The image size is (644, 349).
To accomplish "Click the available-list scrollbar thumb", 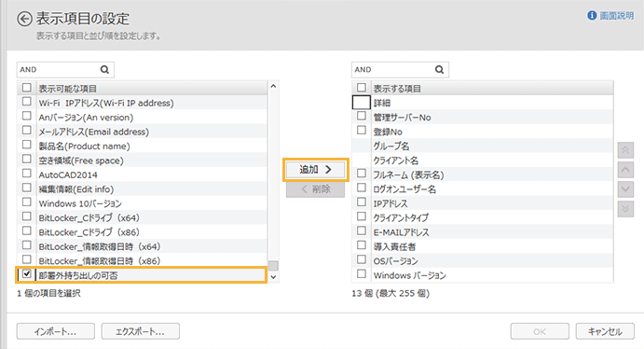I will click(x=273, y=266).
